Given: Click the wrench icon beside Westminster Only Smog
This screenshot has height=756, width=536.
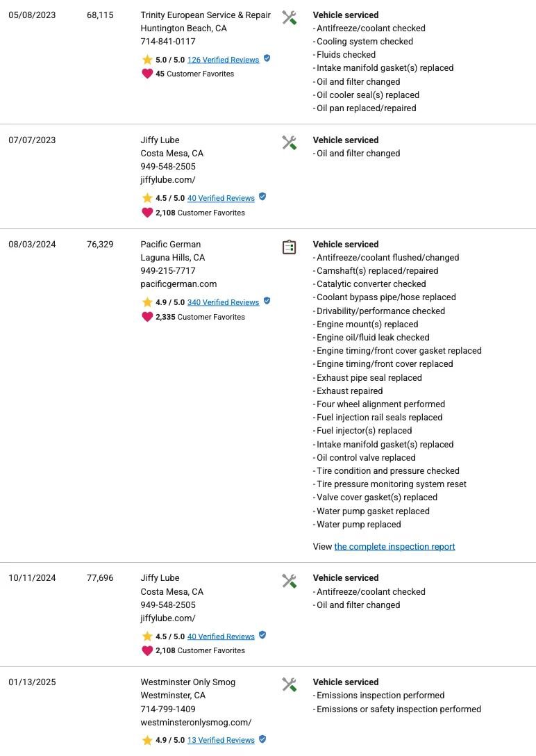Looking at the screenshot, I should coord(289,685).
